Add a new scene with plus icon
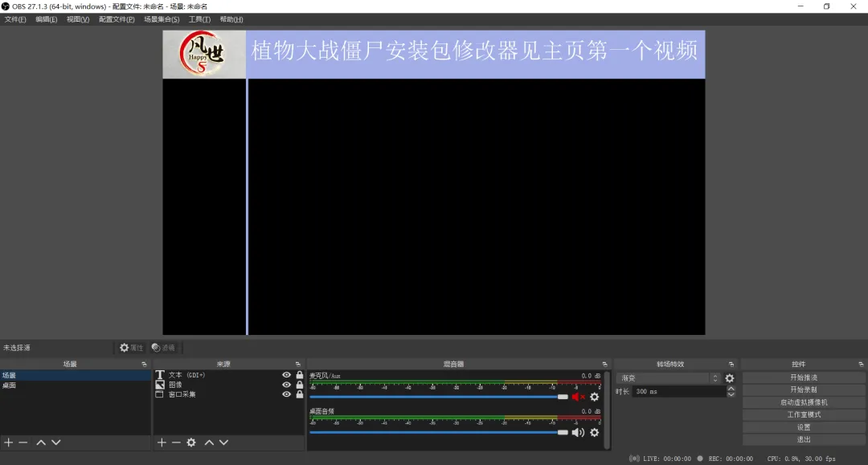The width and height of the screenshot is (868, 465). coord(8,443)
